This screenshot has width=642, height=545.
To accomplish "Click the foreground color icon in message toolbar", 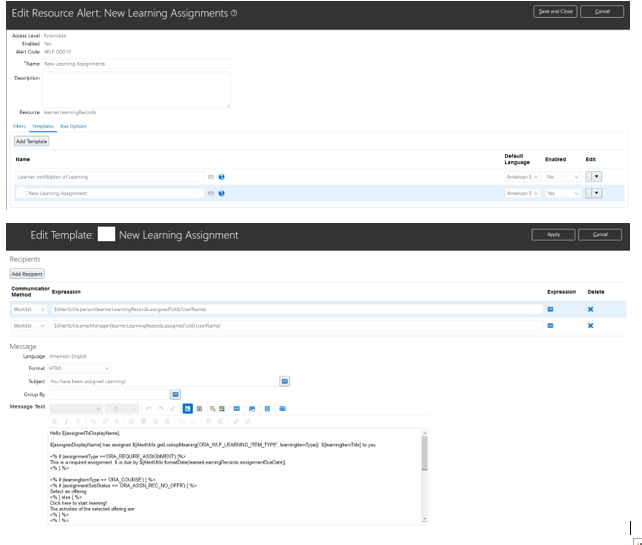I will 212,409.
